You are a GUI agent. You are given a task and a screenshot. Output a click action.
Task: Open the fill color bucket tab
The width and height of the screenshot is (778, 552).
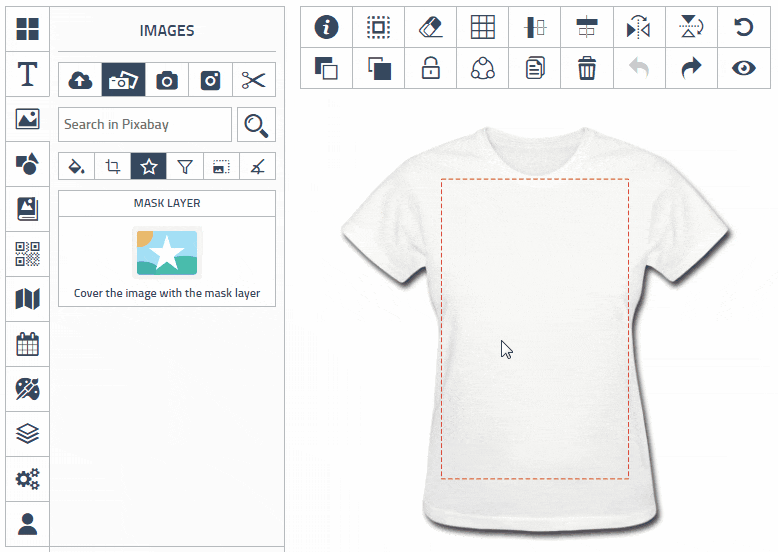pyautogui.click(x=76, y=166)
